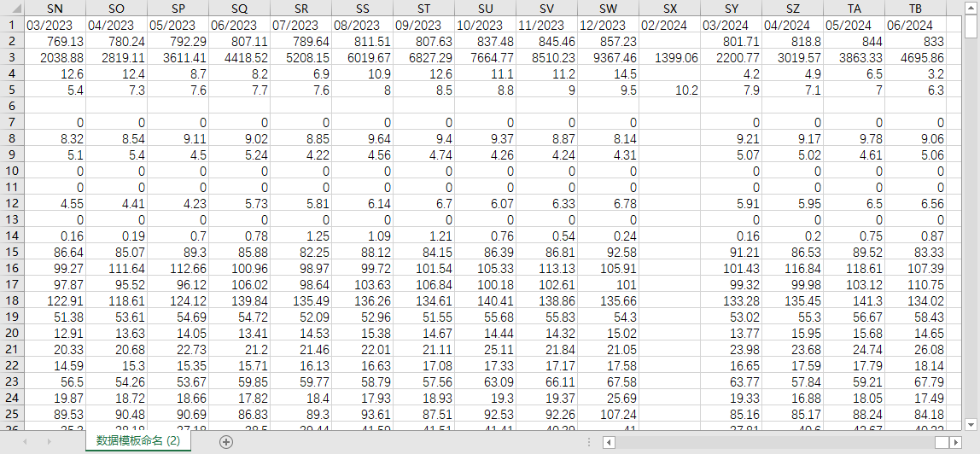Click the horizontal scrollbar thumb
Screen dimensions: 980x454
coord(942,442)
